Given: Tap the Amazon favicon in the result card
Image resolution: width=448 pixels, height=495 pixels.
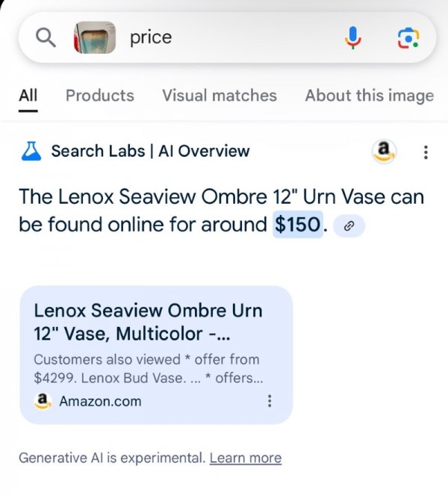Looking at the screenshot, I should tap(43, 401).
